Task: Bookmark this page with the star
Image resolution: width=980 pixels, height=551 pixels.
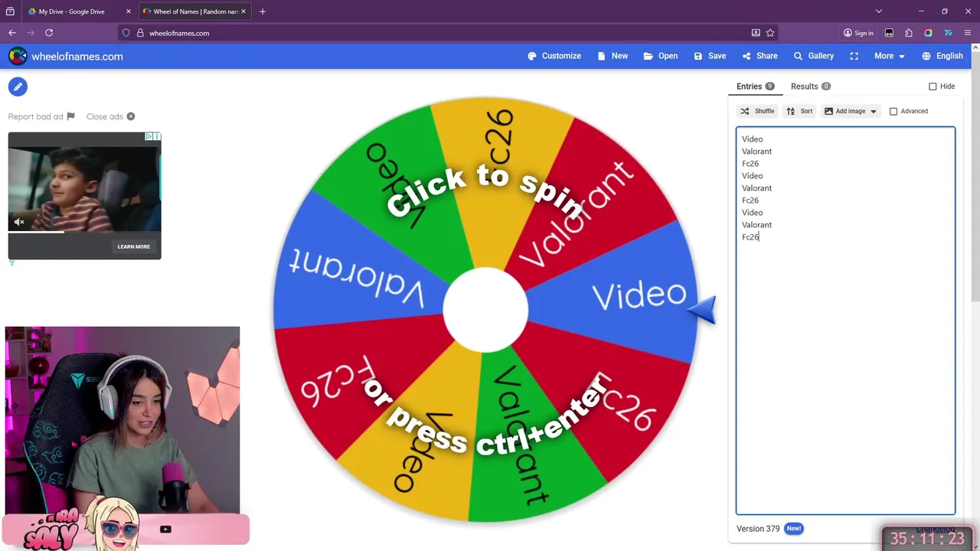Action: (x=770, y=33)
